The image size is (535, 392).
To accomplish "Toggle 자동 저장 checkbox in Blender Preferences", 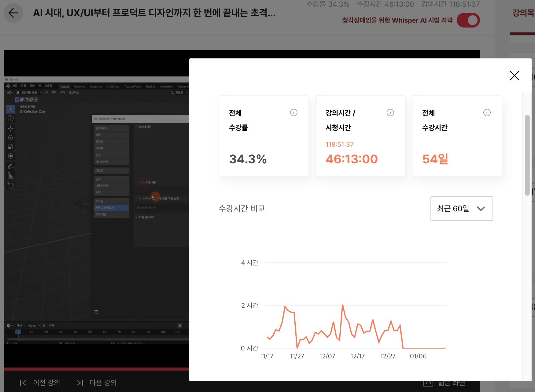I will (x=144, y=183).
